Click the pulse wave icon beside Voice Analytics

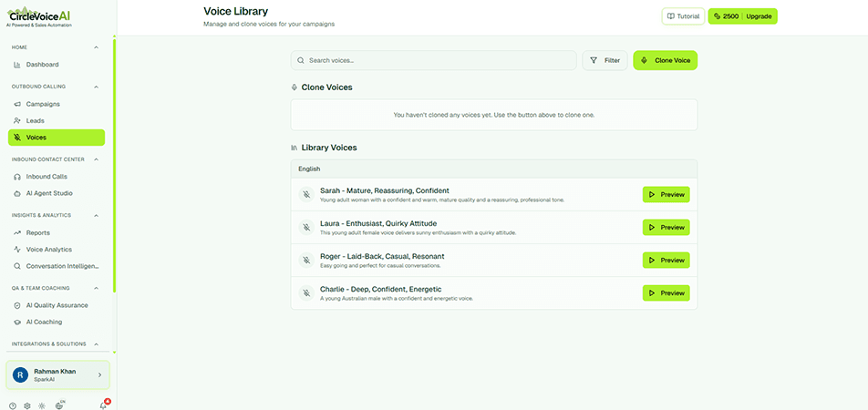click(17, 250)
